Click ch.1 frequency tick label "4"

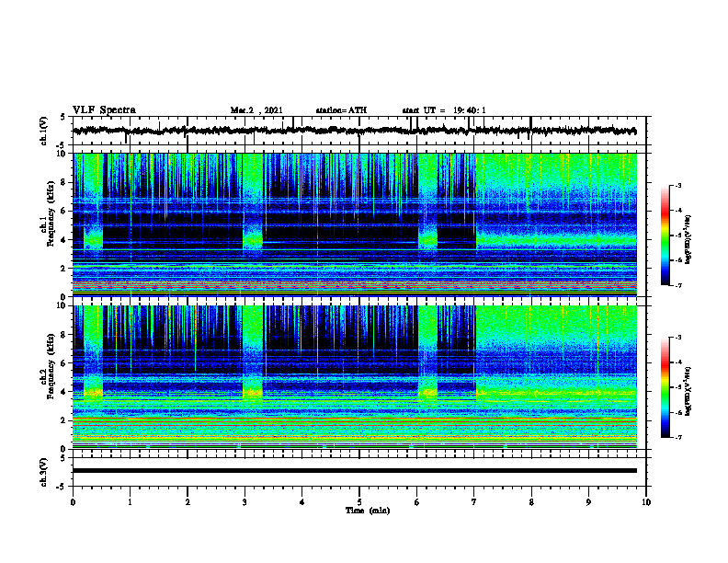64,240
